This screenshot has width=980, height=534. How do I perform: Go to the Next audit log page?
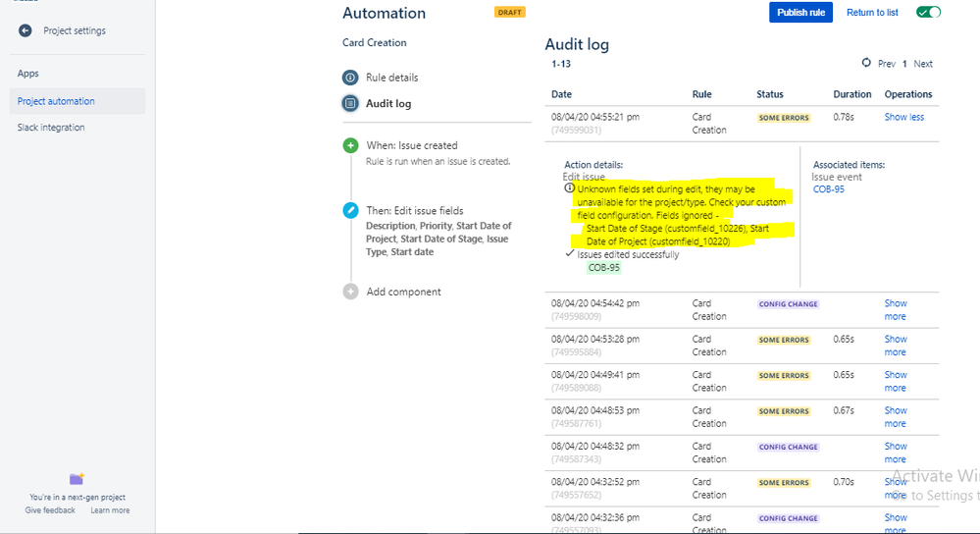click(922, 64)
